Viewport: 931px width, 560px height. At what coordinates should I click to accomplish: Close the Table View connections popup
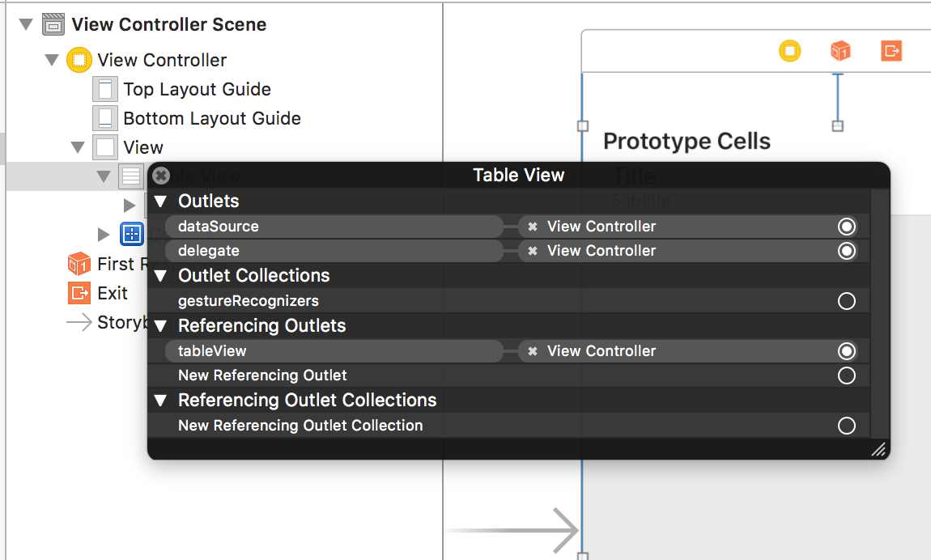pyautogui.click(x=161, y=176)
